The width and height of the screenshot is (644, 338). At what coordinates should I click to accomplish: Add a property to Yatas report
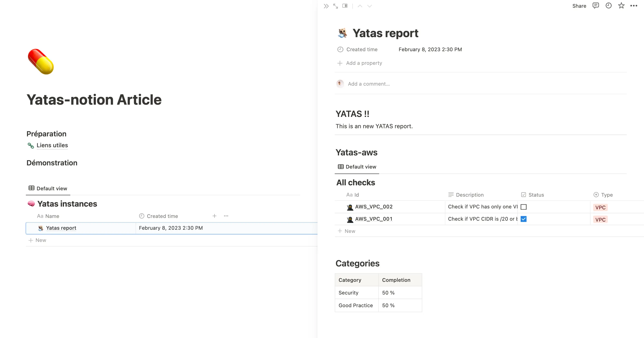pyautogui.click(x=364, y=63)
